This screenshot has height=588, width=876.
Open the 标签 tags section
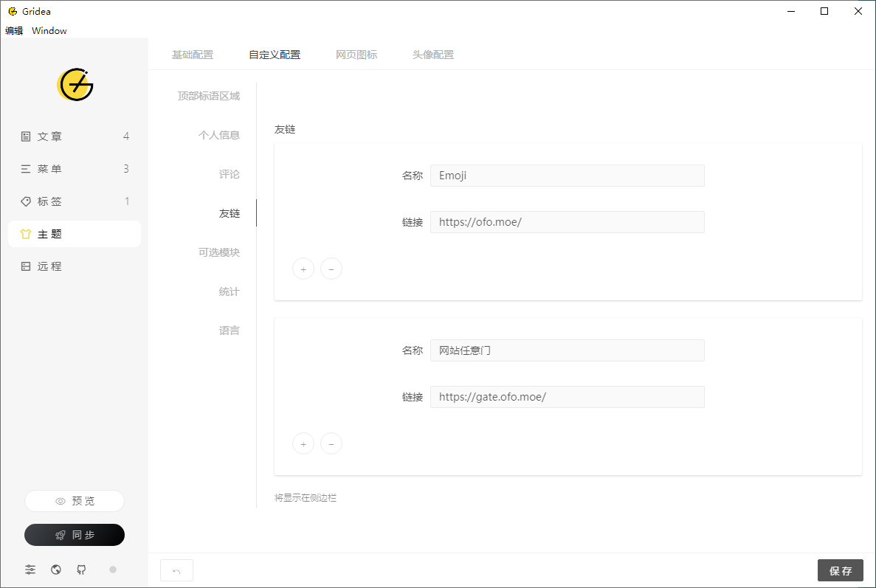(x=75, y=201)
